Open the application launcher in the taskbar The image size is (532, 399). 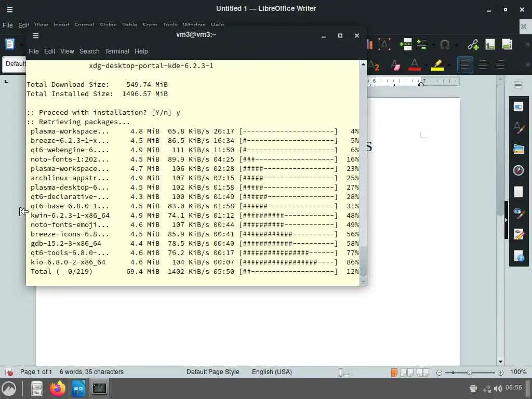[9, 389]
